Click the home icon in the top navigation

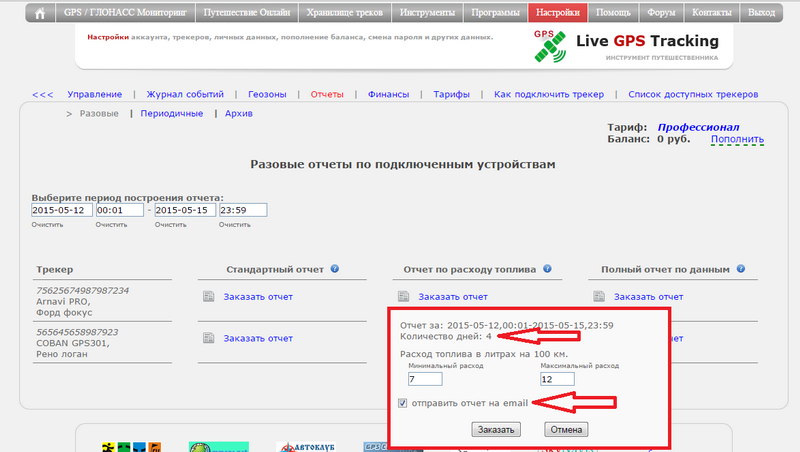click(40, 13)
